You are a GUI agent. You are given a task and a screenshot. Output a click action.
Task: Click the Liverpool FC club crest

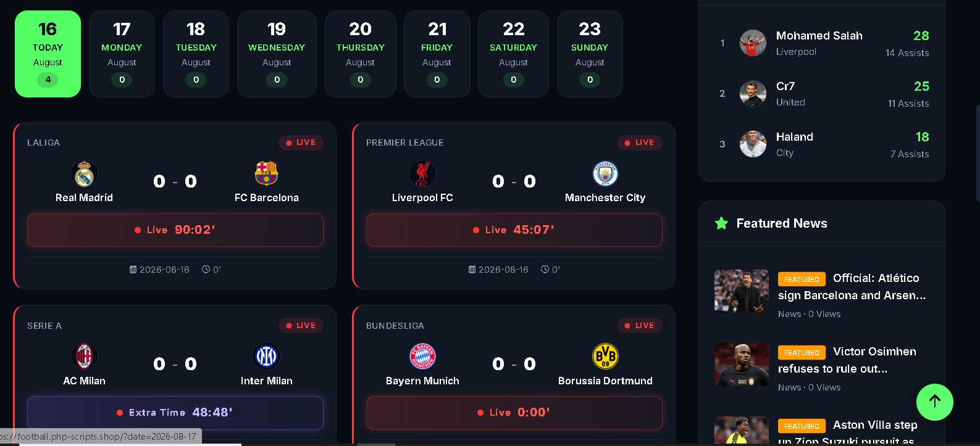pos(422,174)
